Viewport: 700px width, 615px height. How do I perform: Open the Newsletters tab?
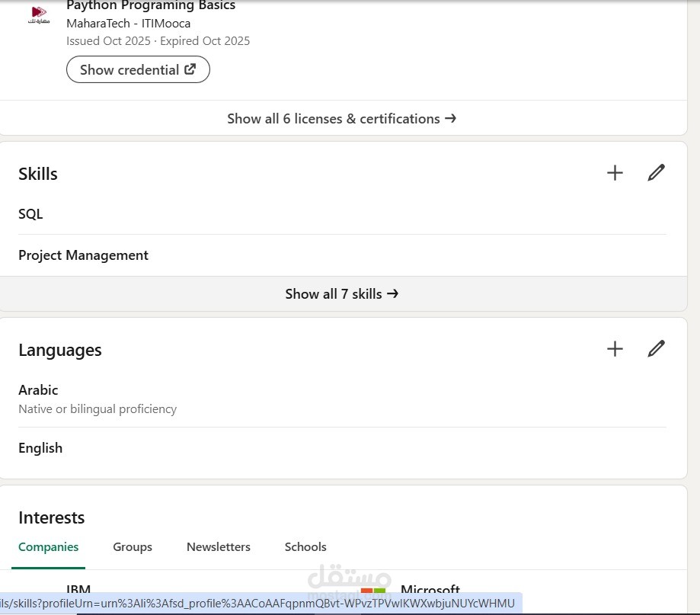coord(219,547)
